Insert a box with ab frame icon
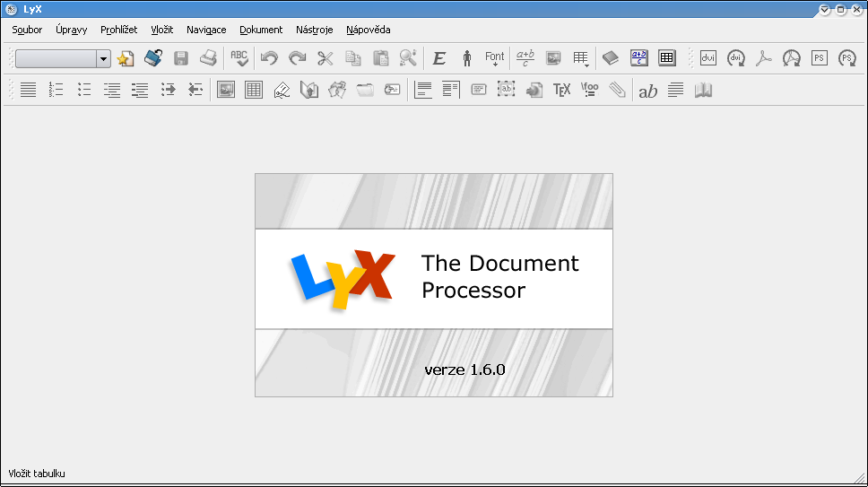Image resolution: width=868 pixels, height=487 pixels. pyautogui.click(x=506, y=90)
